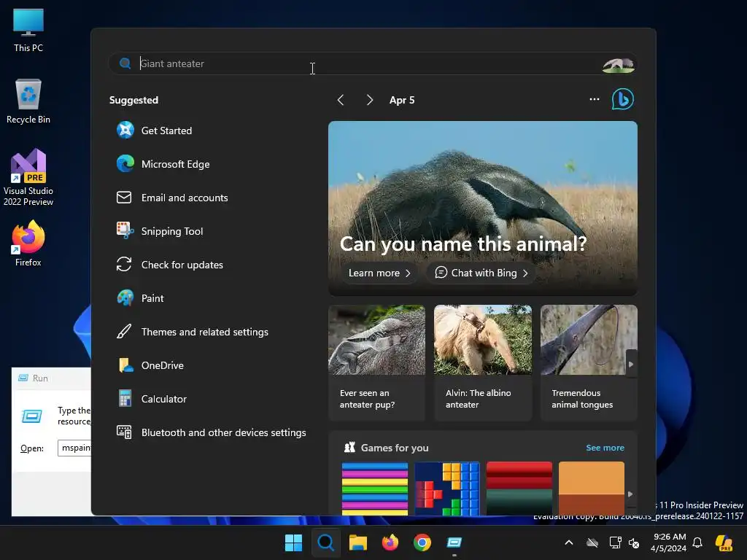The height and width of the screenshot is (560, 747).
Task: Click the Windows Start button on taskbar
Action: pyautogui.click(x=293, y=542)
